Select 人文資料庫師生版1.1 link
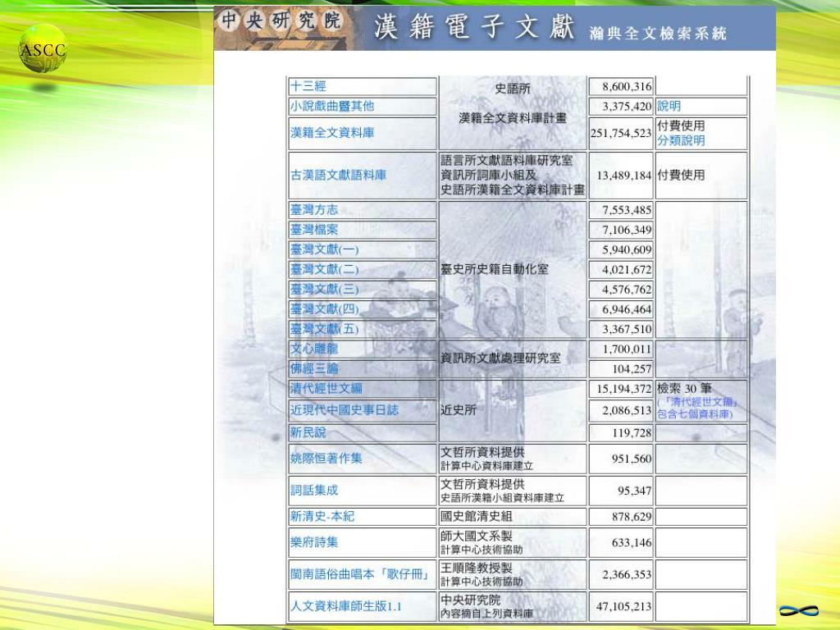Viewport: 840px width, 630px height. (346, 606)
